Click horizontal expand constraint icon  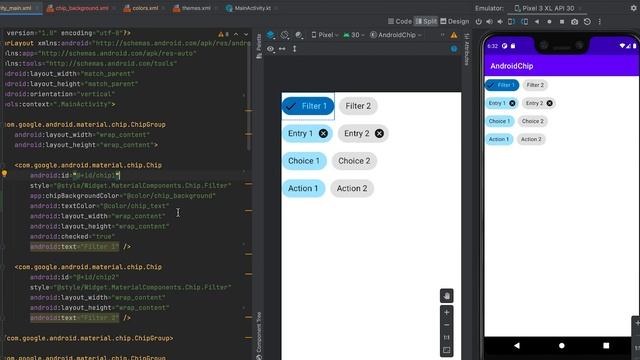[x=282, y=49]
